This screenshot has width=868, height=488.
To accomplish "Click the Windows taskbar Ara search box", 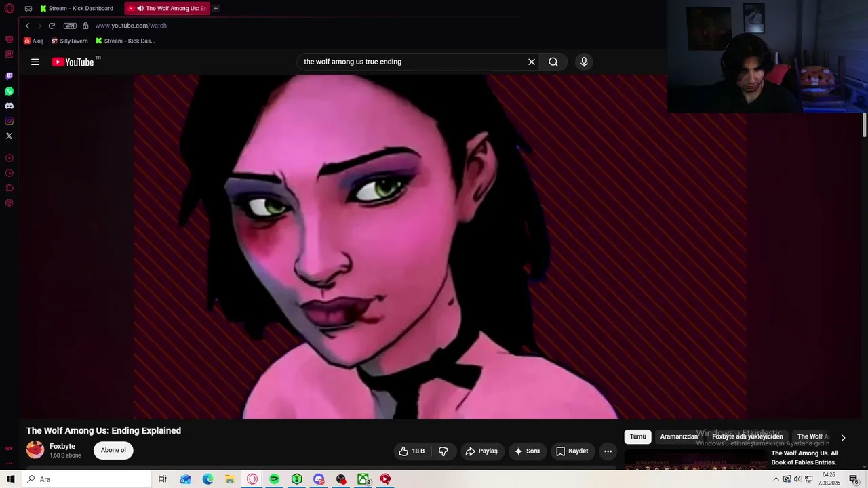I will tap(86, 479).
